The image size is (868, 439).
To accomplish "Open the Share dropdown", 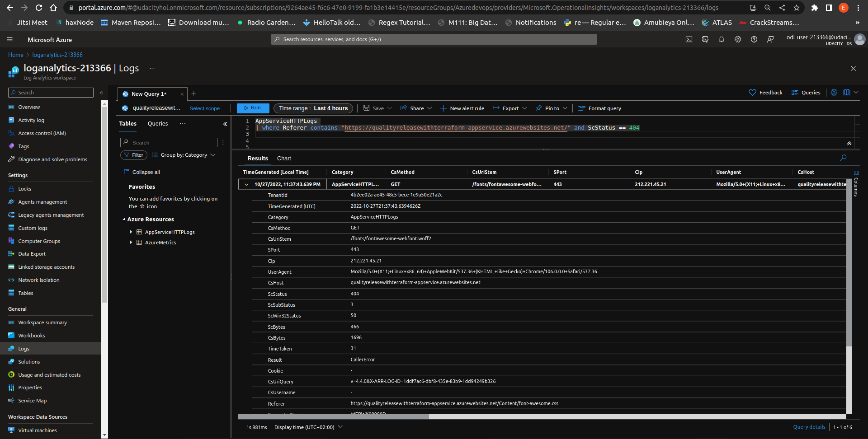I will click(416, 108).
